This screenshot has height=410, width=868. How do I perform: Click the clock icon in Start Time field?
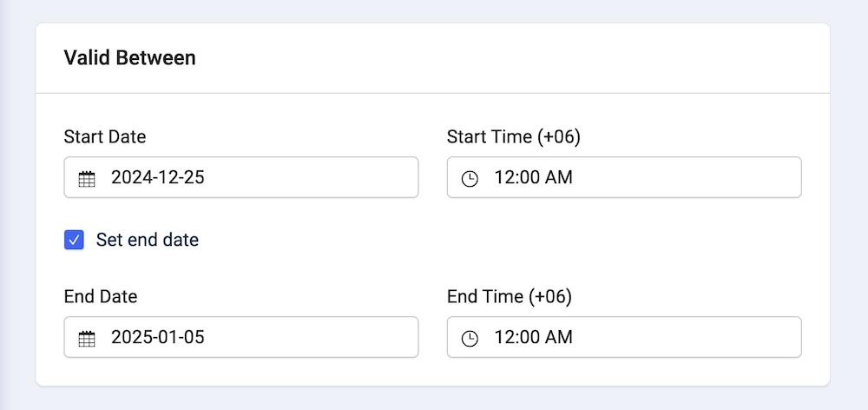pos(470,179)
